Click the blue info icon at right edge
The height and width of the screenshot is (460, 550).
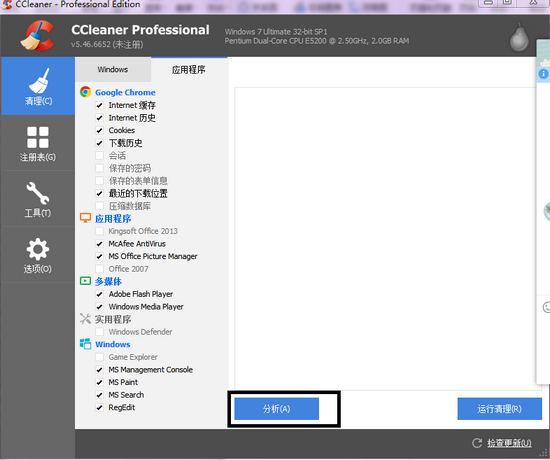point(543,74)
